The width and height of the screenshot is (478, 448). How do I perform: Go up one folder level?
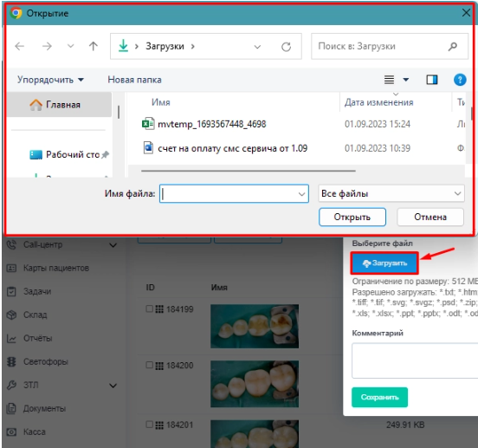point(94,46)
